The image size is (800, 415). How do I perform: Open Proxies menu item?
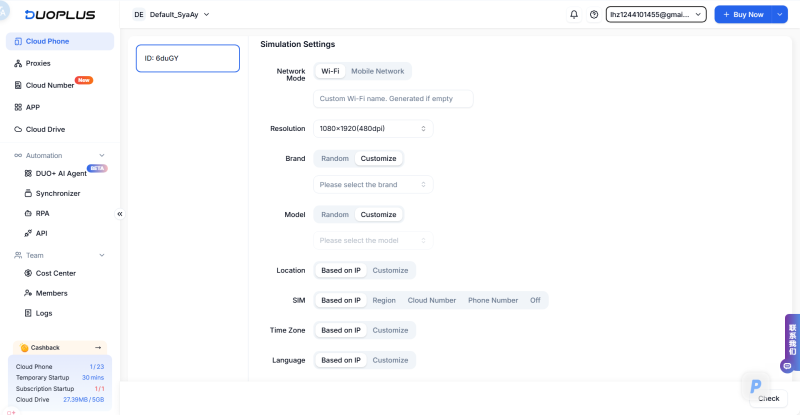(60, 63)
